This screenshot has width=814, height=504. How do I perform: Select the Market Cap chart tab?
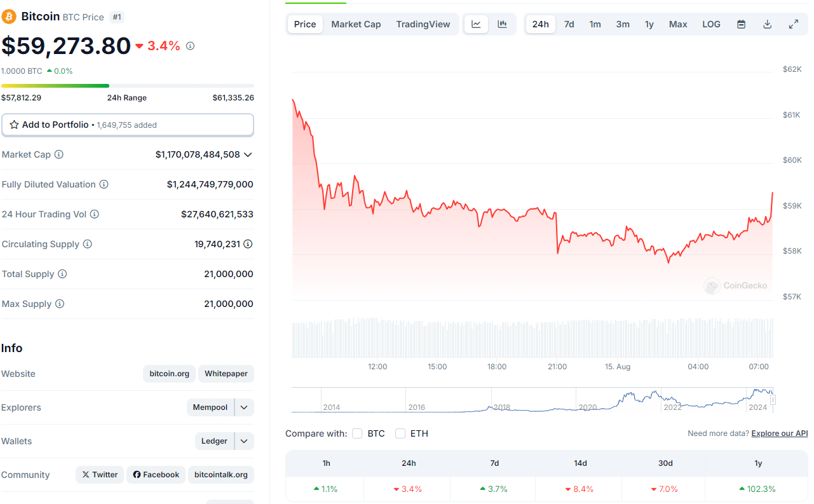[356, 24]
